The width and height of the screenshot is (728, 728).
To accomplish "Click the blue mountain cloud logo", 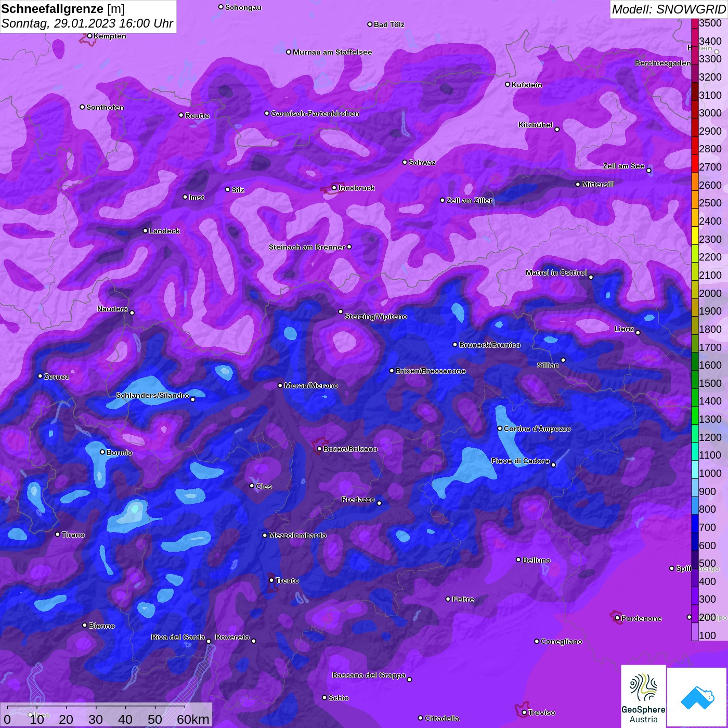I will click(697, 697).
